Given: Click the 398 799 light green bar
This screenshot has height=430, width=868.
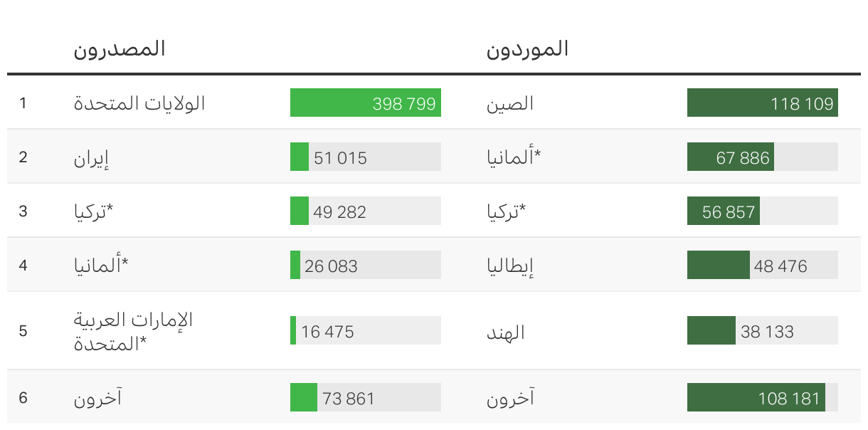Looking at the screenshot, I should pyautogui.click(x=366, y=103).
